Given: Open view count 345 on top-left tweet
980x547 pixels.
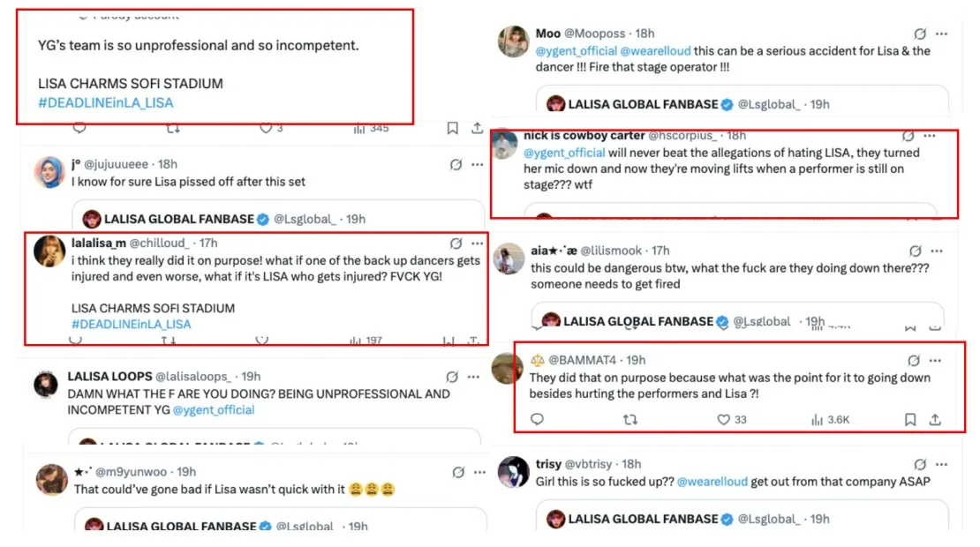Looking at the screenshot, I should point(371,129).
